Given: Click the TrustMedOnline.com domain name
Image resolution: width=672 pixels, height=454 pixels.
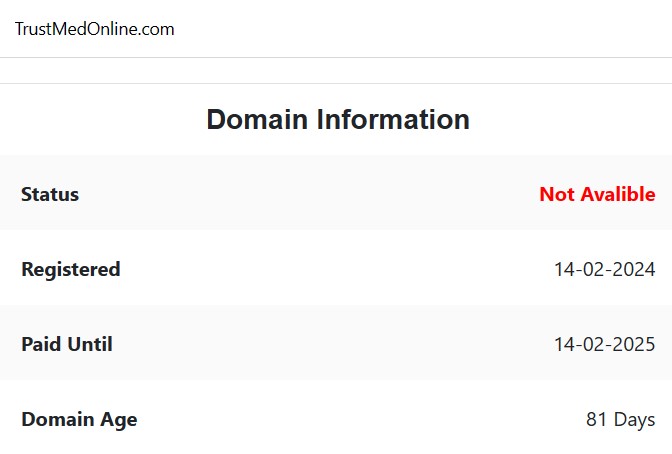Looking at the screenshot, I should pyautogui.click(x=95, y=29).
